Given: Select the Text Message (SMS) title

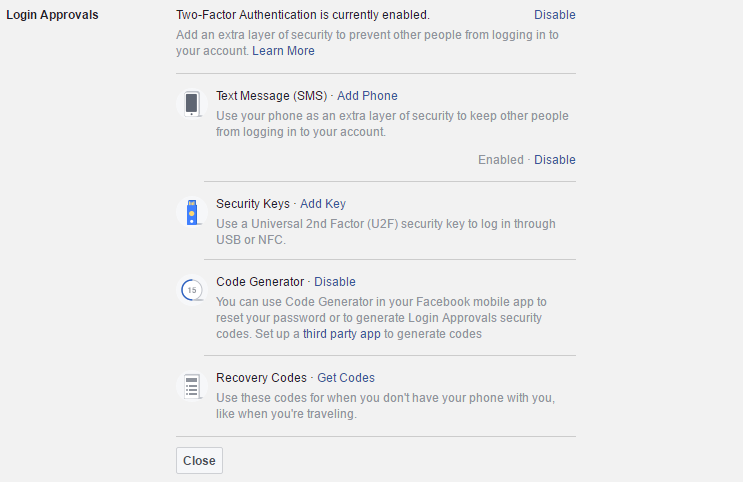Looking at the screenshot, I should click(x=272, y=96).
